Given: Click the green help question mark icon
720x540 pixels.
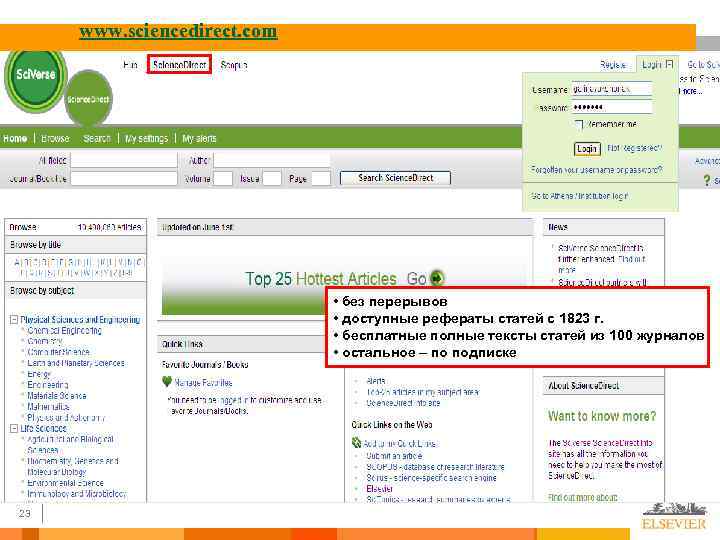Looking at the screenshot, I should (x=707, y=180).
